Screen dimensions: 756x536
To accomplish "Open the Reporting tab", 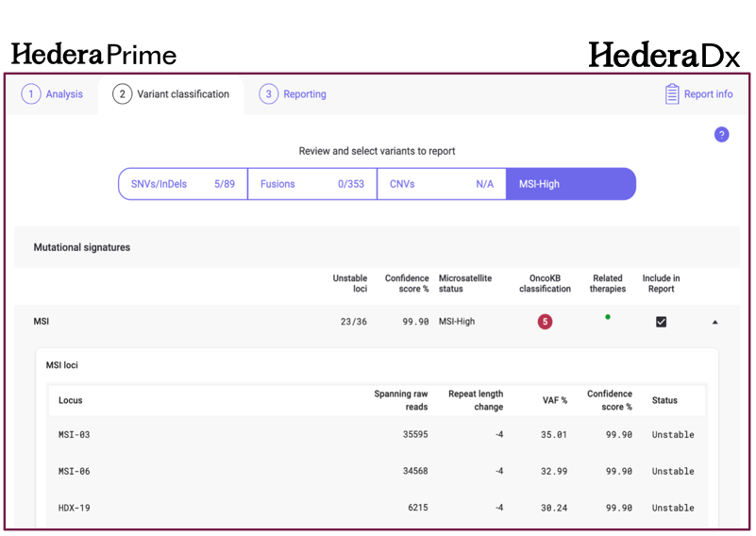I will pyautogui.click(x=304, y=94).
